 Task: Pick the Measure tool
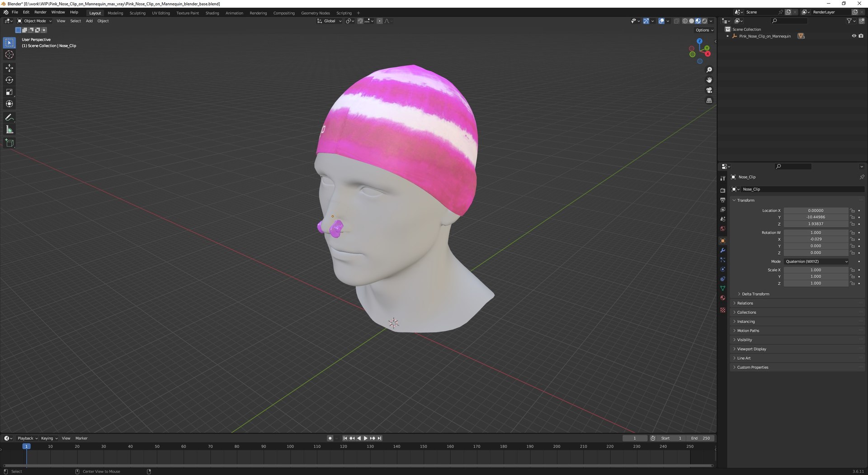9,130
